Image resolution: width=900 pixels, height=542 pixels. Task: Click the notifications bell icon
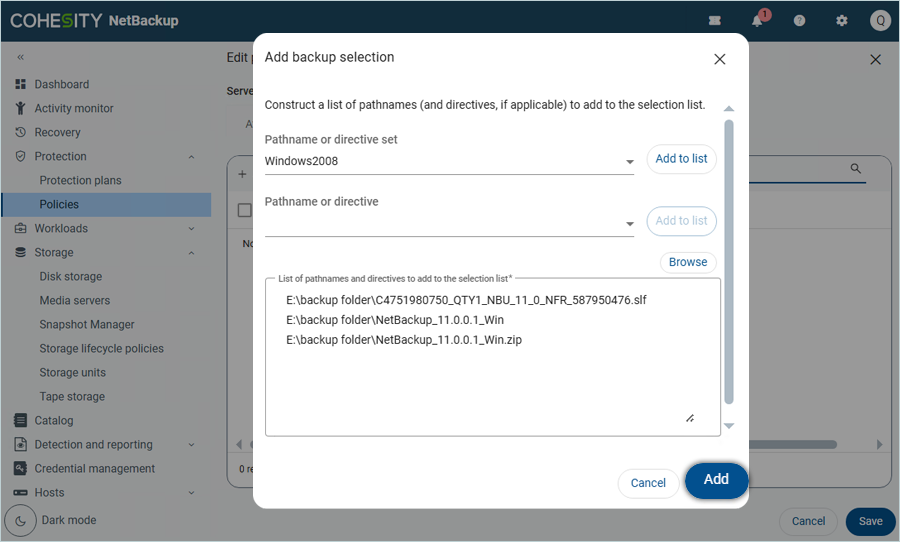[x=757, y=21]
